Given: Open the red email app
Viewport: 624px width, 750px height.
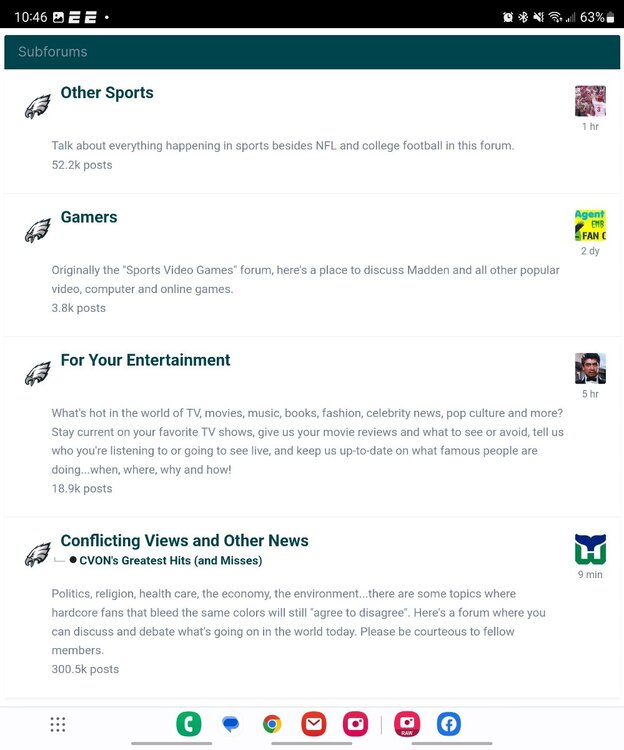Looking at the screenshot, I should [314, 724].
